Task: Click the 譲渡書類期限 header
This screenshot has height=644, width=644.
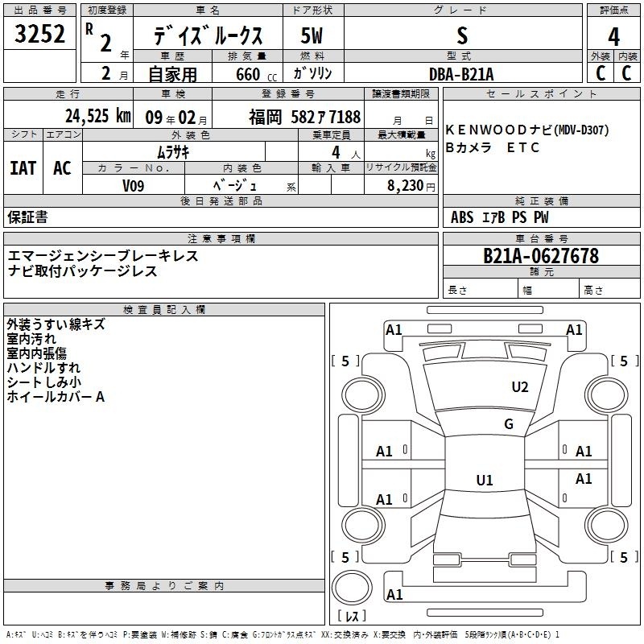Action: click(401, 94)
